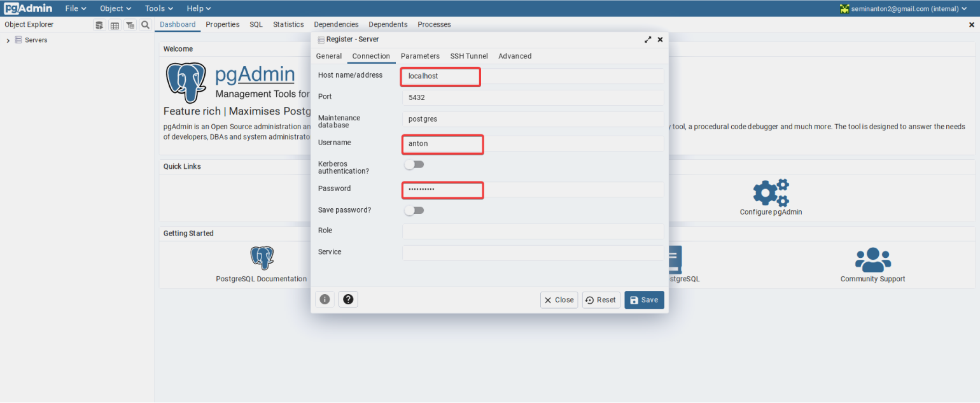Open the Help menu

coord(199,8)
